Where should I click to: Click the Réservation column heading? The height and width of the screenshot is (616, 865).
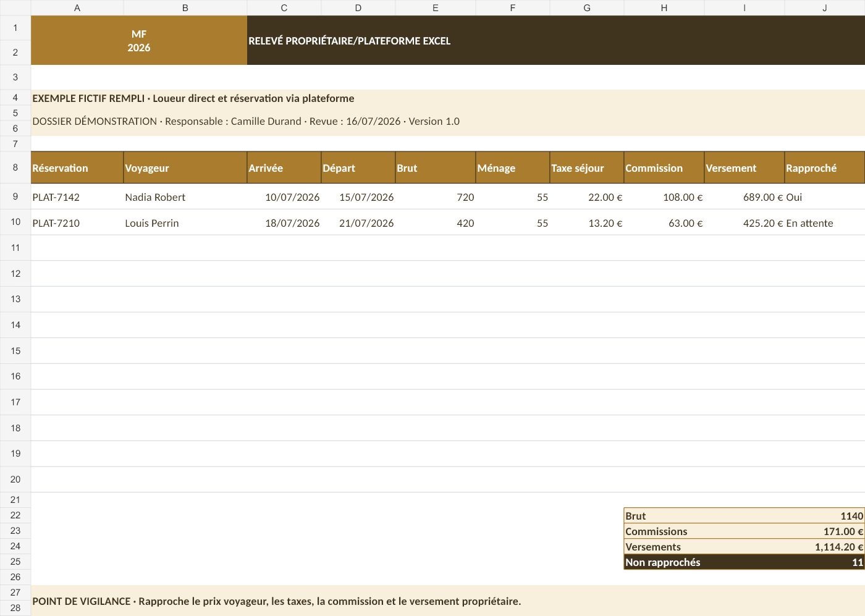pos(77,168)
